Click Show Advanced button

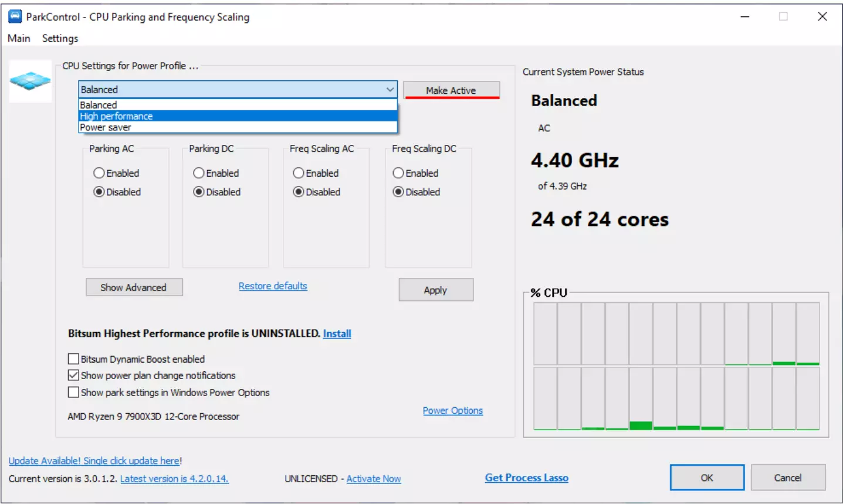(x=134, y=287)
